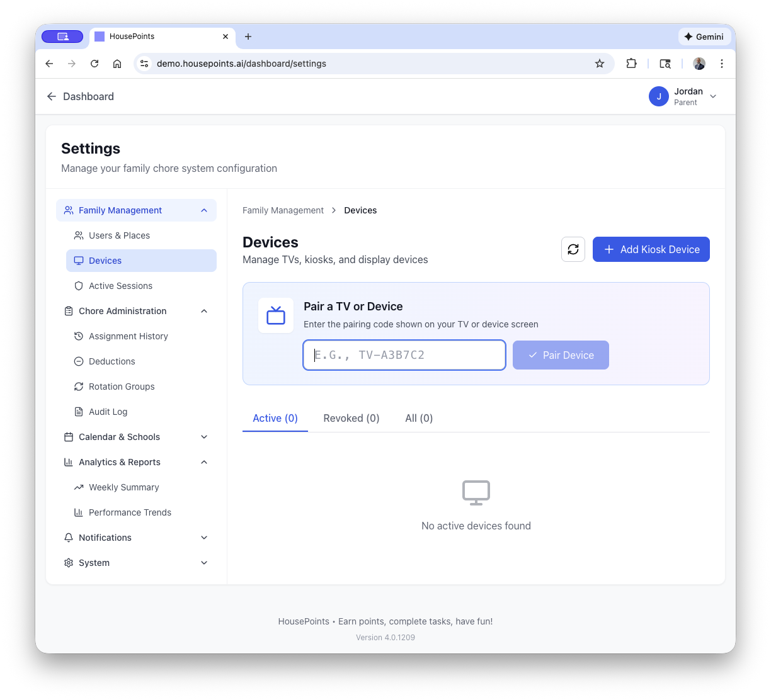
Task: Click the Family Management breadcrumb link
Action: tap(283, 210)
